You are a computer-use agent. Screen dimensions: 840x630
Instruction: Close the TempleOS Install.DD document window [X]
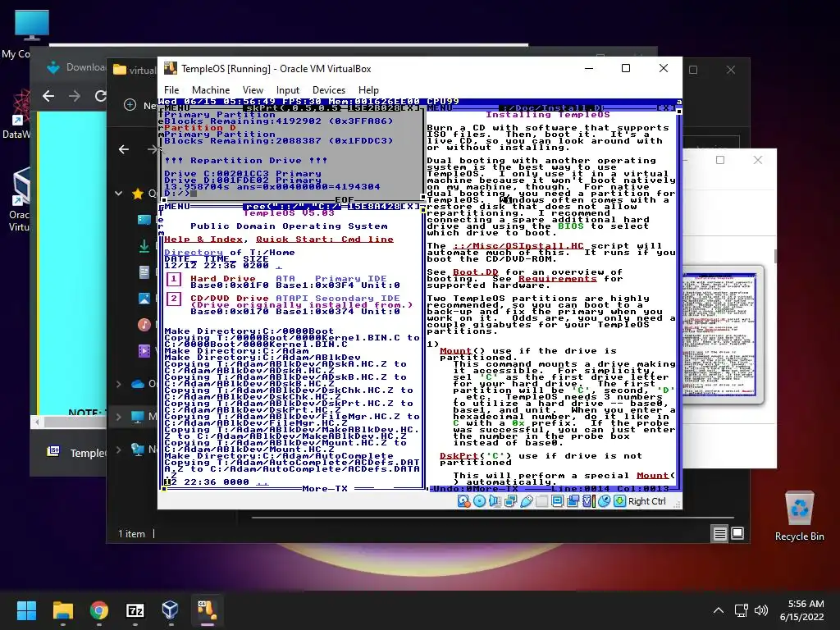pos(665,107)
